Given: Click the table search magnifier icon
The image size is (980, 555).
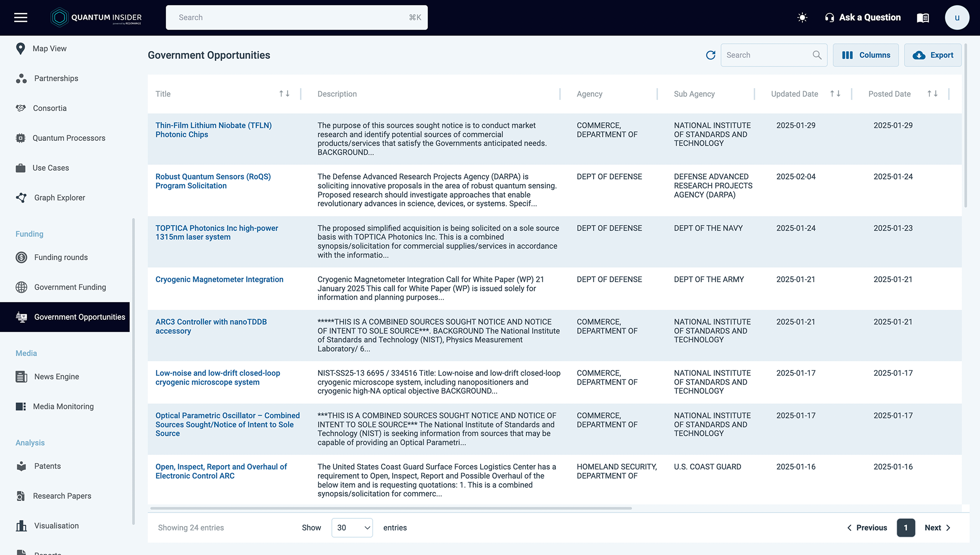Looking at the screenshot, I should click(x=817, y=55).
